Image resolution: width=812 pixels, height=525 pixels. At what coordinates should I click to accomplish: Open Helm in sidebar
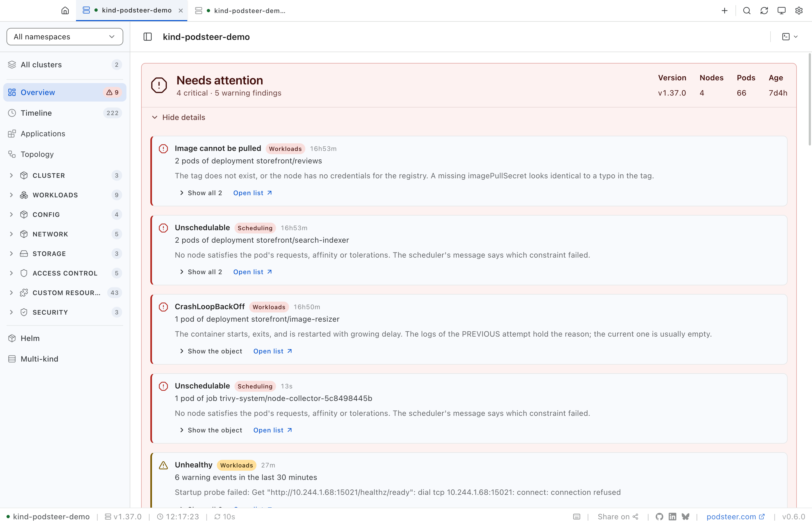pyautogui.click(x=65, y=338)
